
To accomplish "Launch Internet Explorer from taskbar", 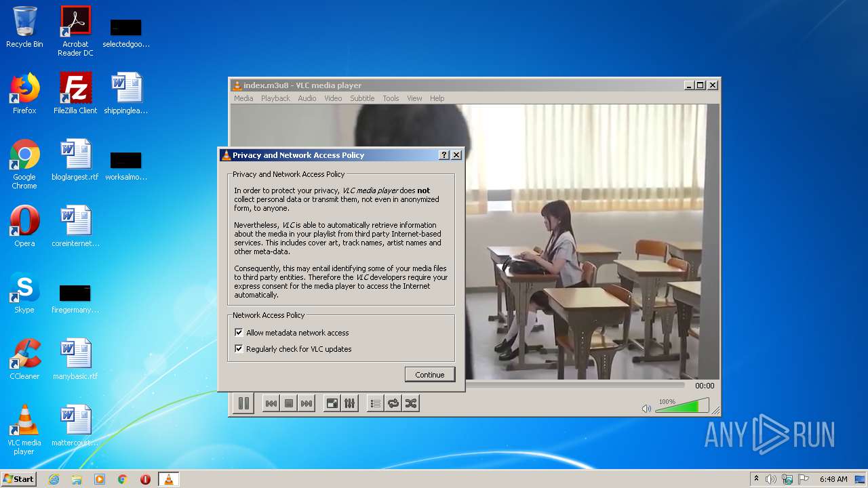I will click(x=54, y=479).
